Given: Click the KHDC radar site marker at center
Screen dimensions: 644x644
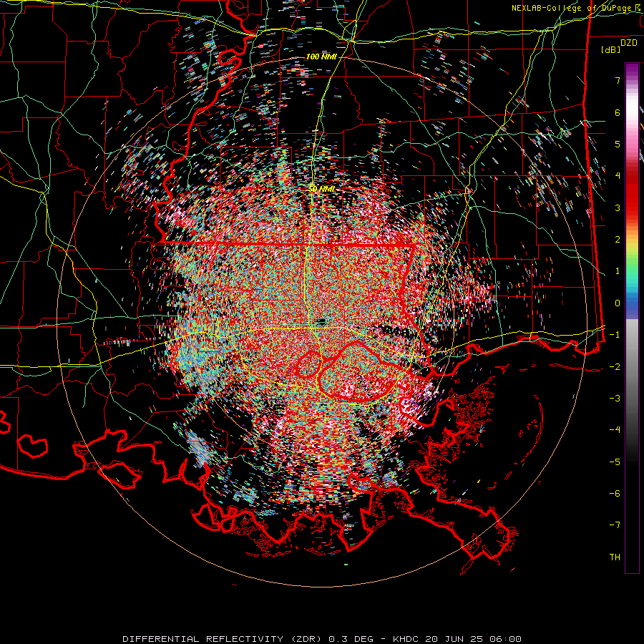Looking at the screenshot, I should 321,321.
